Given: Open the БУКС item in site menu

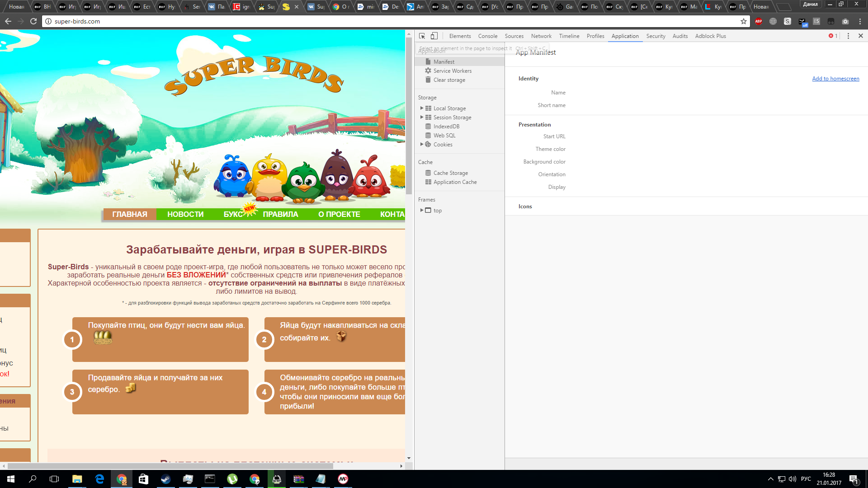Looking at the screenshot, I should (x=233, y=214).
